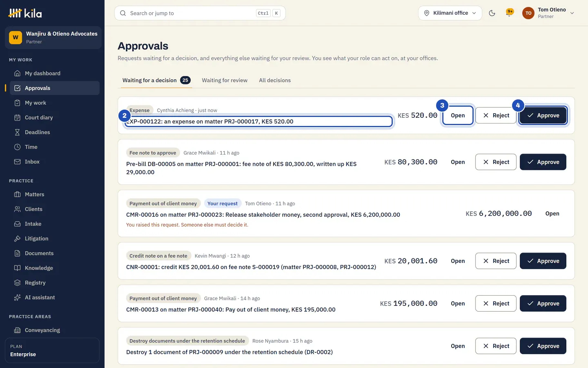Go to My work in sidebar
The image size is (588, 368).
(x=55, y=103)
